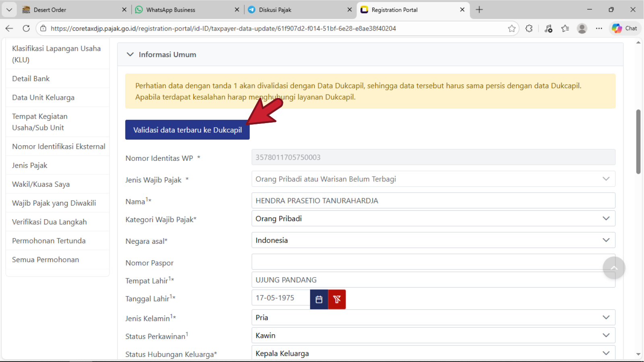The image size is (644, 362).
Task: Open the calendar picker for Tanggal Lahir
Action: (319, 299)
